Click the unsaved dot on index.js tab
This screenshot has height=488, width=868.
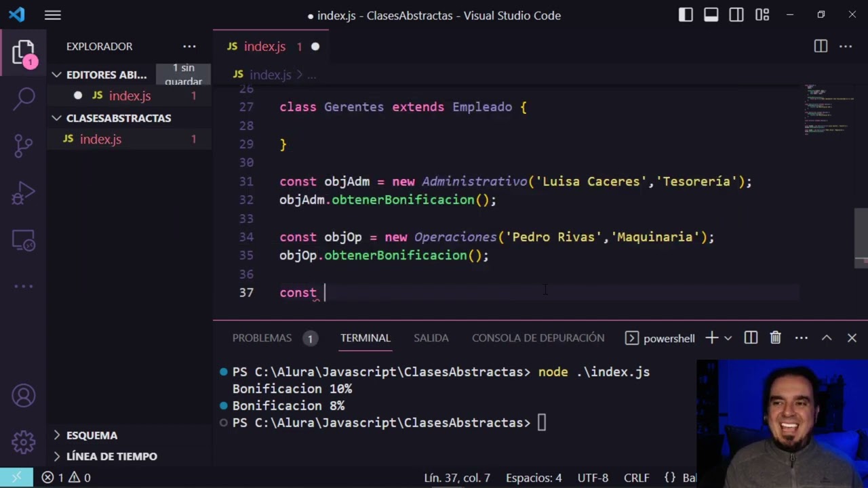pyautogui.click(x=315, y=46)
